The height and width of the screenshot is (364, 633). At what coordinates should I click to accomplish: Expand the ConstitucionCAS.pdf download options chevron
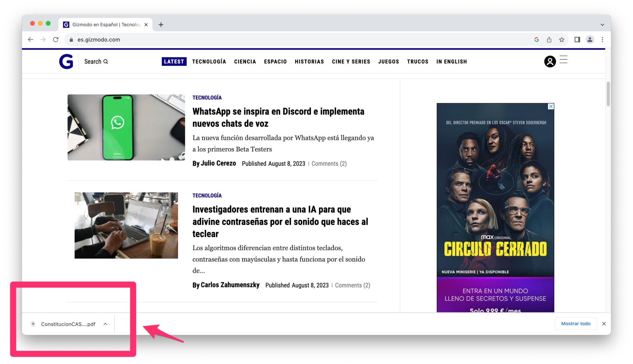[x=105, y=324]
